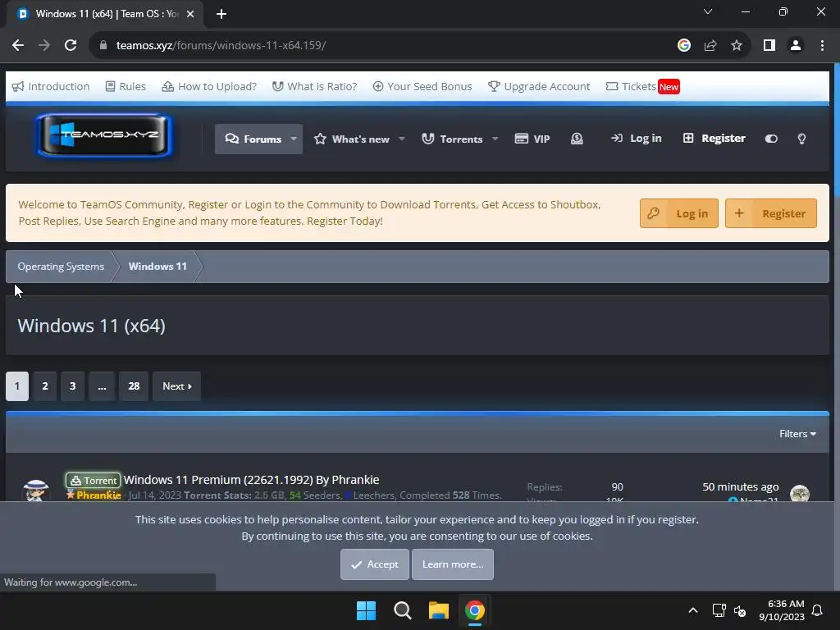The width and height of the screenshot is (840, 630).
Task: Accept the cookie notice
Action: point(374,564)
